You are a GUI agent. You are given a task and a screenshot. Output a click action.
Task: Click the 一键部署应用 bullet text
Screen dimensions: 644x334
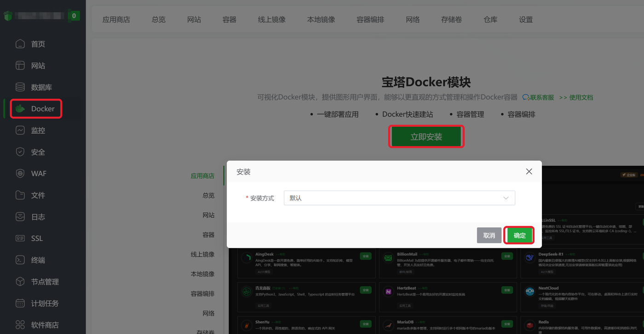pyautogui.click(x=338, y=114)
